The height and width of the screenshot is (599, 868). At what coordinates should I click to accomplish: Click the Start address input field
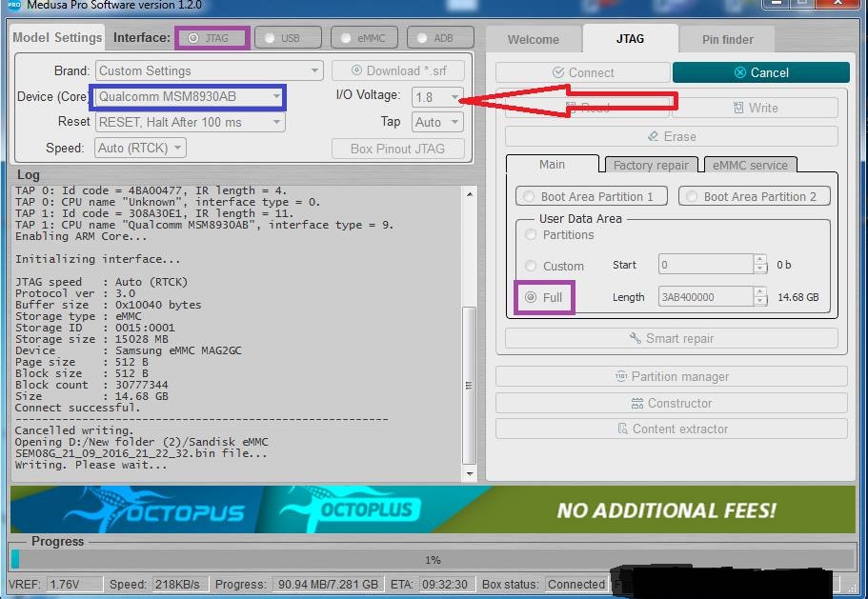[706, 265]
